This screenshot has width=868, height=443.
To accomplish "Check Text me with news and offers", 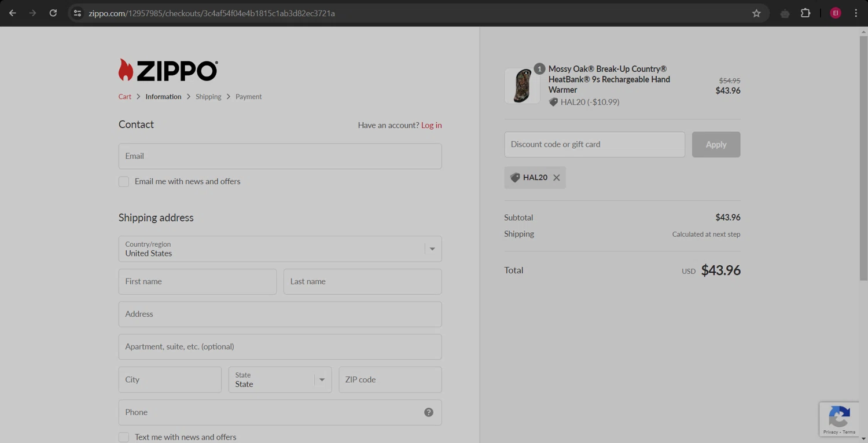I will (x=124, y=437).
